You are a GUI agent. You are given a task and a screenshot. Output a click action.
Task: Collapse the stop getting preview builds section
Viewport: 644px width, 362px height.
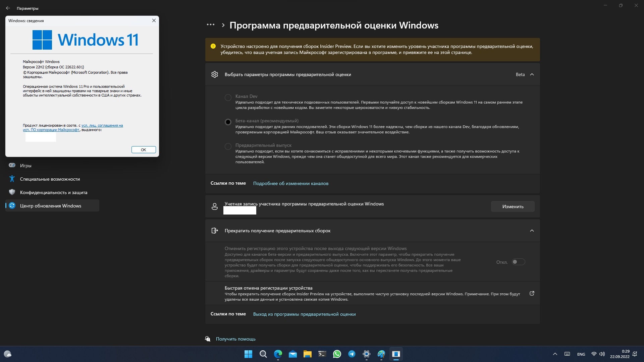[x=532, y=231]
